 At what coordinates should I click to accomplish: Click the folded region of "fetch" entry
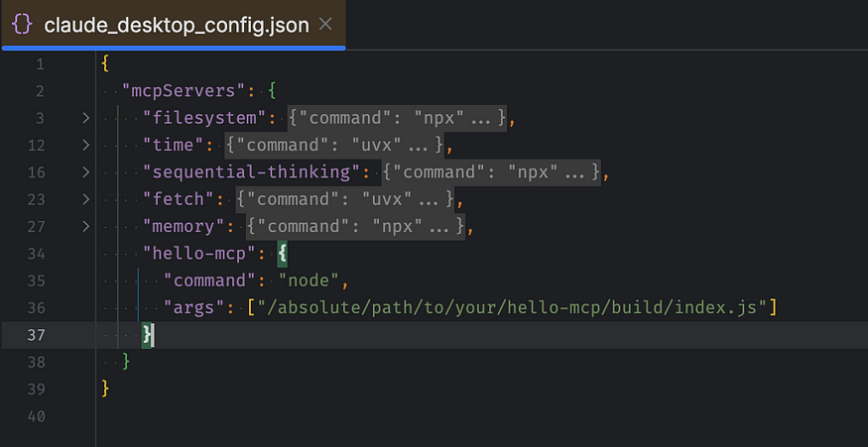(x=430, y=199)
